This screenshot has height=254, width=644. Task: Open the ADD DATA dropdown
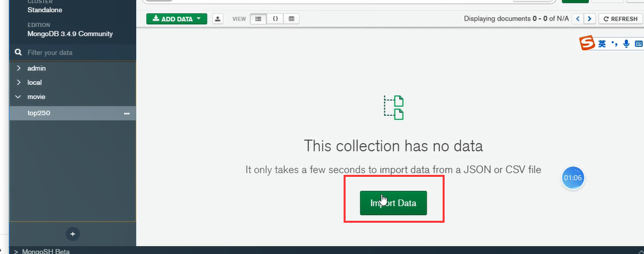(177, 19)
